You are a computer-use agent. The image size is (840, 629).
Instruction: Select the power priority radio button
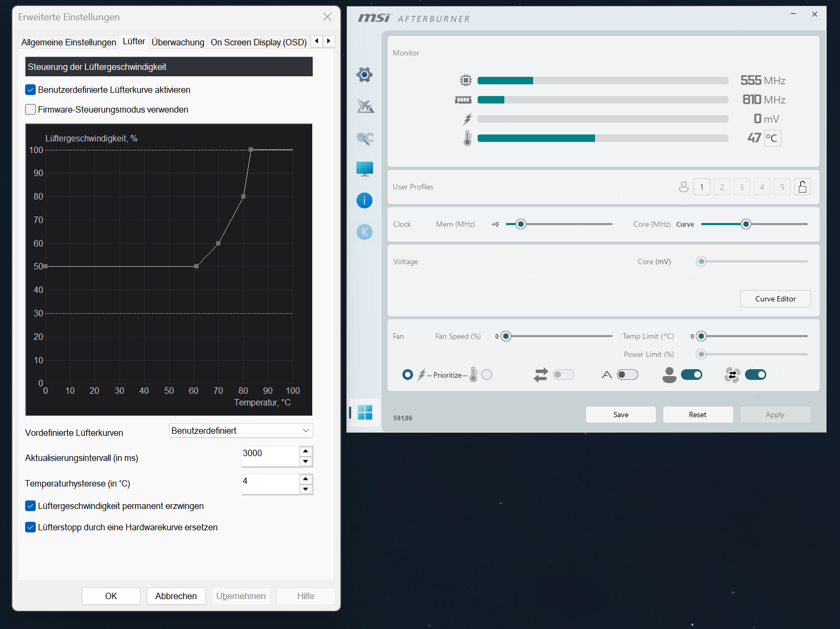pos(408,375)
